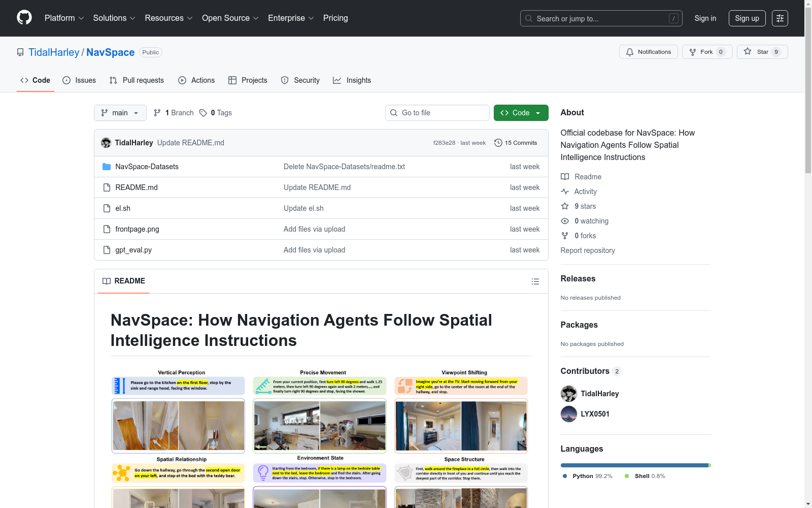This screenshot has height=508, width=812.
Task: Open the green Code dropdown button
Action: point(521,113)
